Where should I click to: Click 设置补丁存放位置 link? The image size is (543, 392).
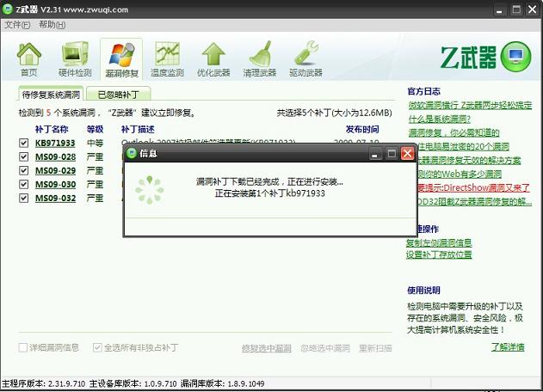[x=439, y=254]
